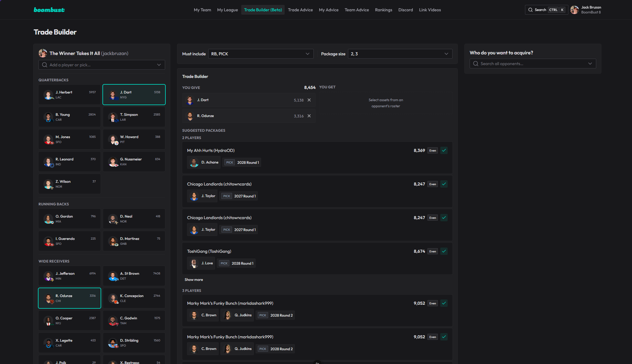Image resolution: width=632 pixels, height=364 pixels.
Task: Click the search magnifier icon in header
Action: tap(530, 10)
